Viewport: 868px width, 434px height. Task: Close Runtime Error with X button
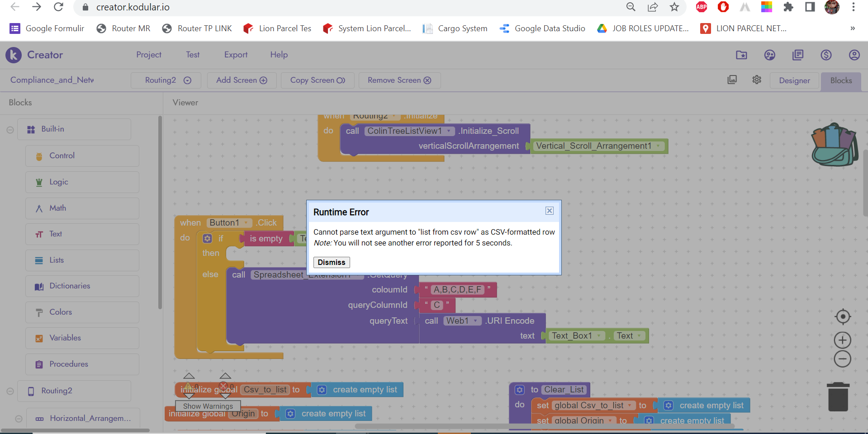click(549, 211)
